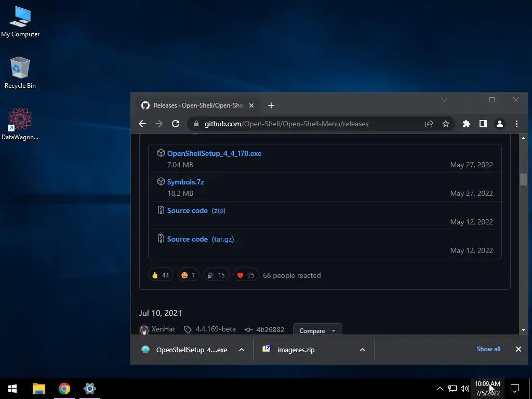Switch to Chrome from taskbar
This screenshot has width=532, height=399.
click(64, 389)
